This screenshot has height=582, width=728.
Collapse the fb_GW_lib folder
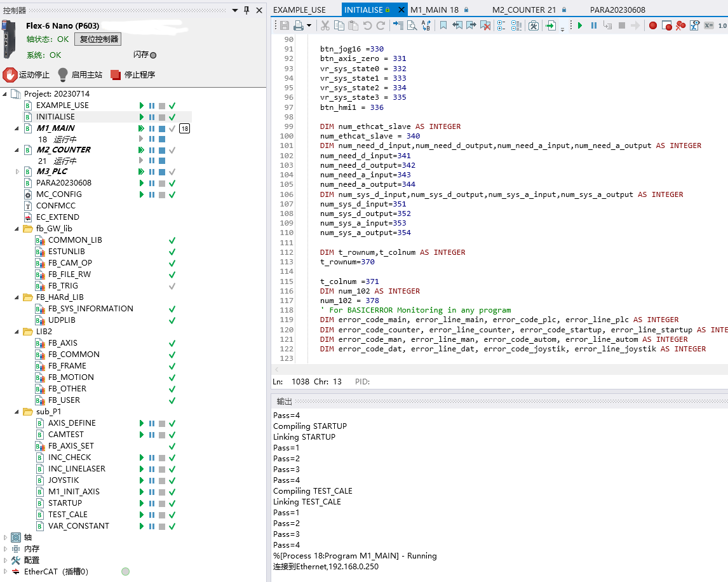click(x=17, y=229)
